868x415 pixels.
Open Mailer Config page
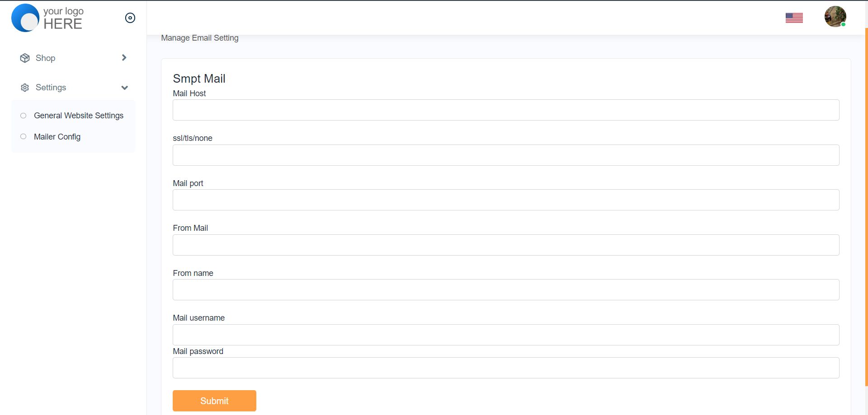57,137
